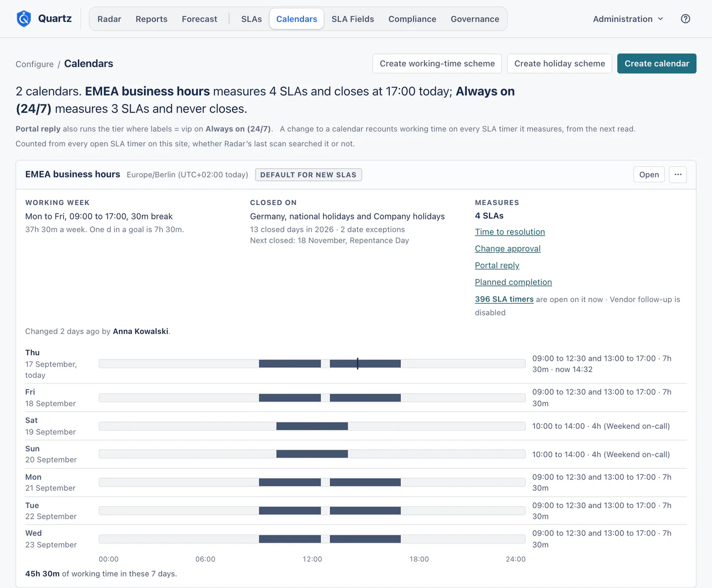Click the current-time marker on Thursday's bar

(x=357, y=364)
